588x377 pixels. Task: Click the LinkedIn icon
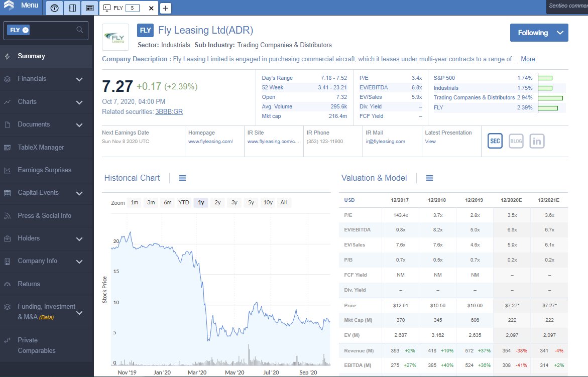coord(537,141)
